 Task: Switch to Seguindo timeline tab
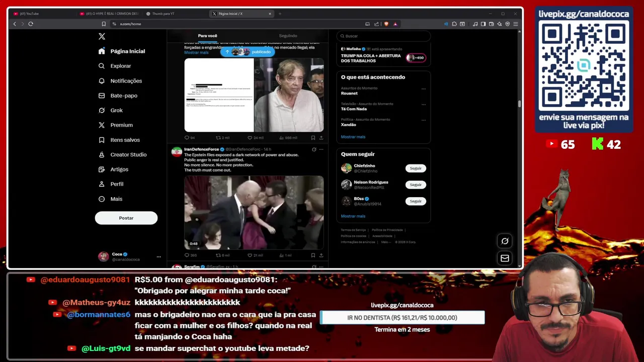tap(288, 36)
